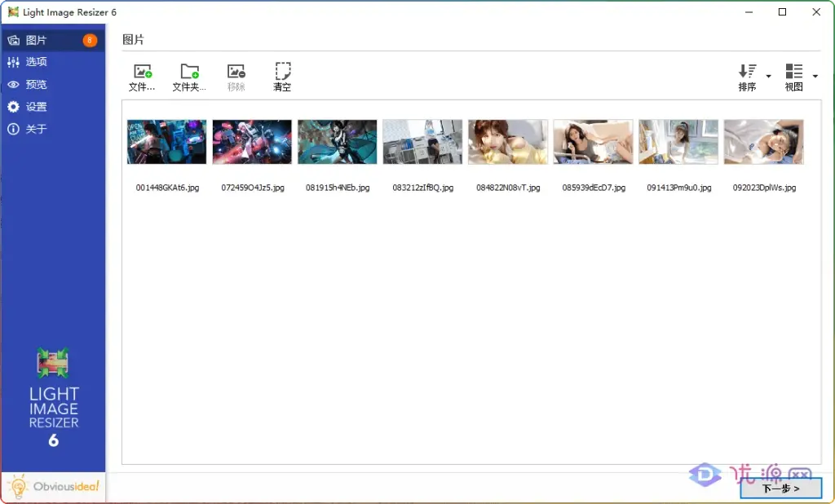Screen dimensions: 835x504
Task: Click the Light Image Resizer 6 sidebar logo
Action: pos(53,397)
